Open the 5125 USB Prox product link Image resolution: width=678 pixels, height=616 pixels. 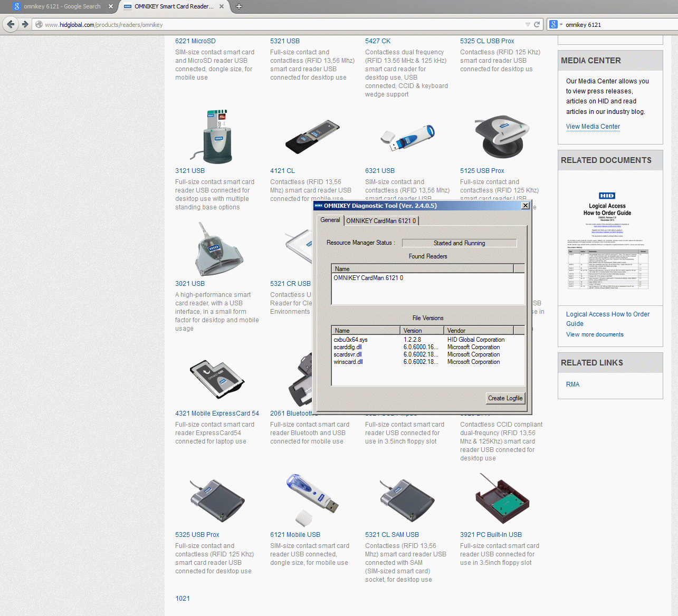pyautogui.click(x=482, y=171)
